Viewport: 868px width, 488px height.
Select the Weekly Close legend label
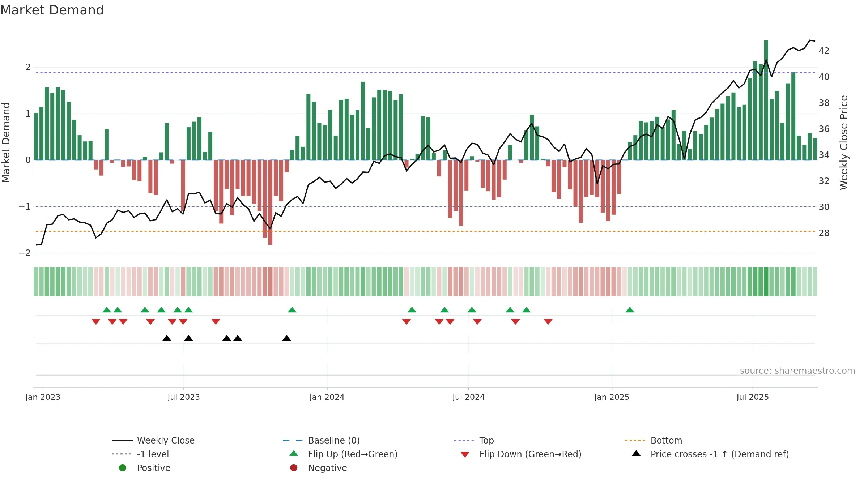pyautogui.click(x=166, y=440)
